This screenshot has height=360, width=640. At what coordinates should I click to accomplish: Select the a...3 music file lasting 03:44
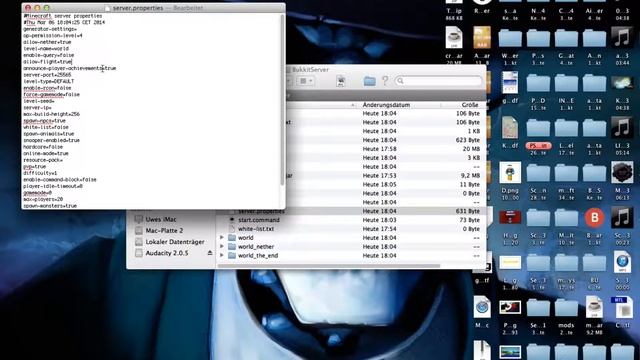pos(622,38)
